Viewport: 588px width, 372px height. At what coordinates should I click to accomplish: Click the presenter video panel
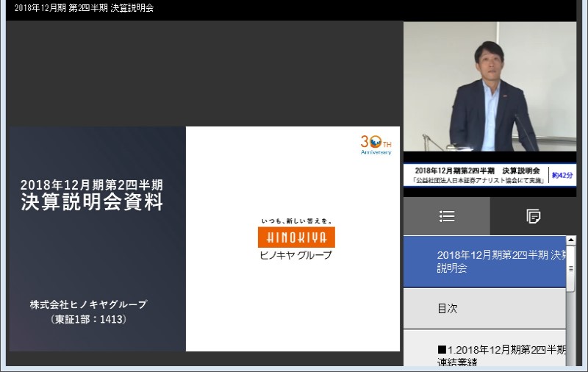click(x=490, y=87)
